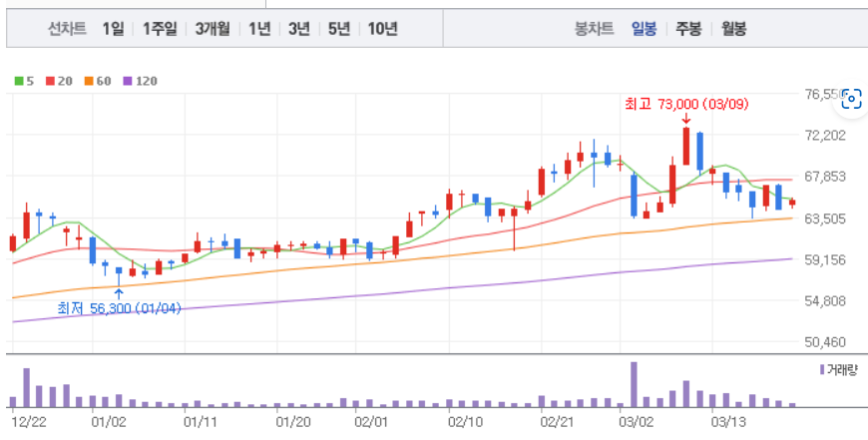The width and height of the screenshot is (868, 440).
Task: Click the red 20-day moving average legend
Action: (x=59, y=82)
